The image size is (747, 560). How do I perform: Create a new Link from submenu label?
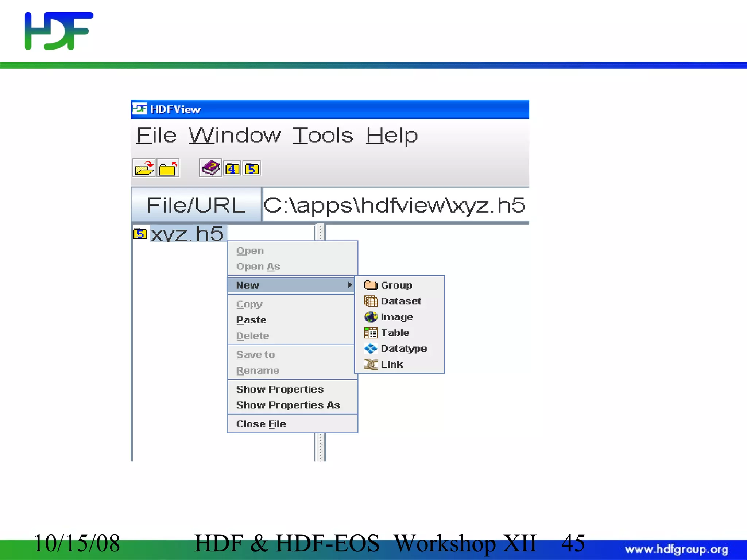(x=392, y=364)
